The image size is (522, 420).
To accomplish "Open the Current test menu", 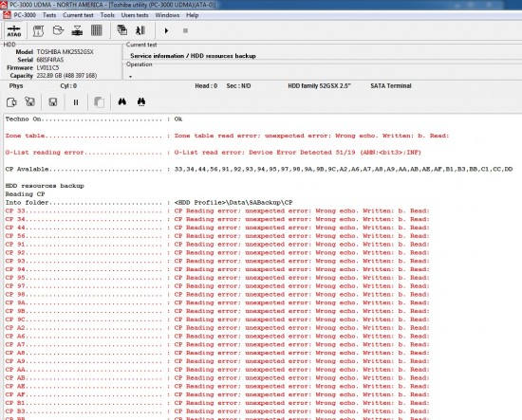I will tap(78, 15).
